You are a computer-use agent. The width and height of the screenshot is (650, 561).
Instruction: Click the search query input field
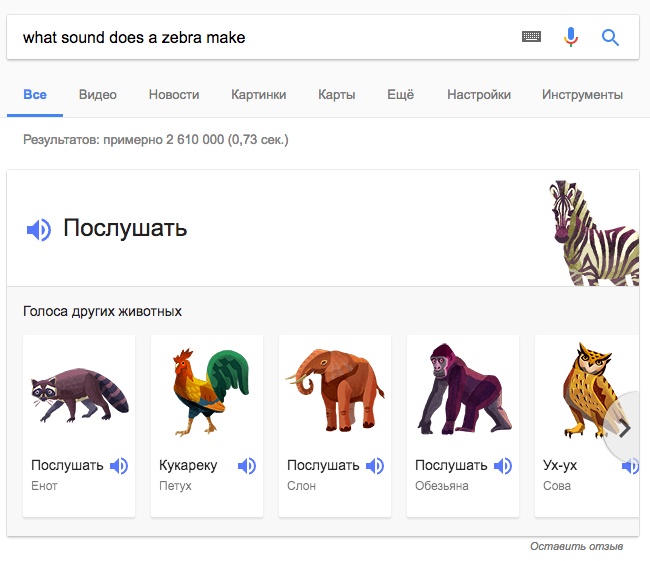(x=260, y=38)
